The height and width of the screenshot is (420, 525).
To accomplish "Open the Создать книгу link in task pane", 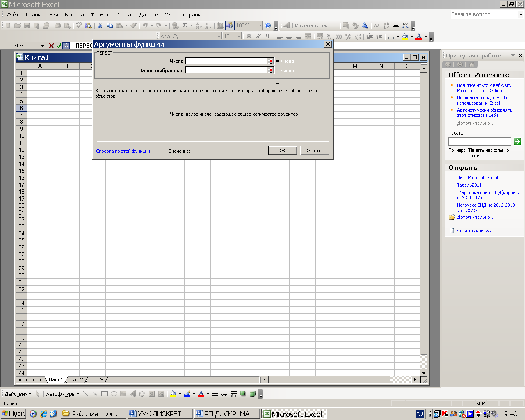I will (x=475, y=231).
